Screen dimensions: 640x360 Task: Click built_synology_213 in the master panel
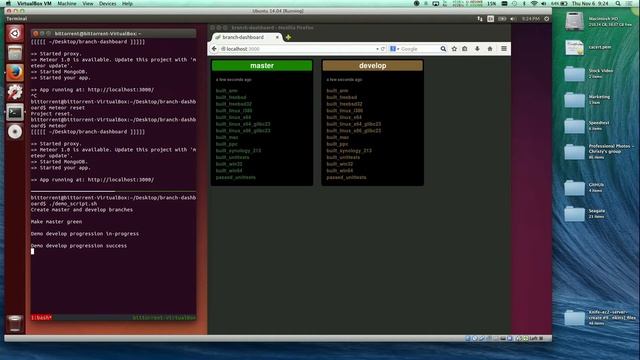[238, 151]
